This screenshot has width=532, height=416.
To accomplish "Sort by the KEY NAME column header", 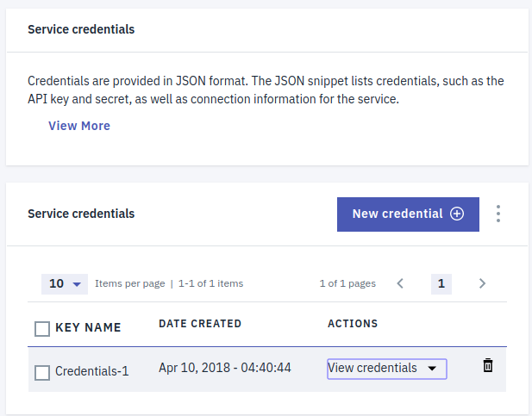I will [x=88, y=327].
